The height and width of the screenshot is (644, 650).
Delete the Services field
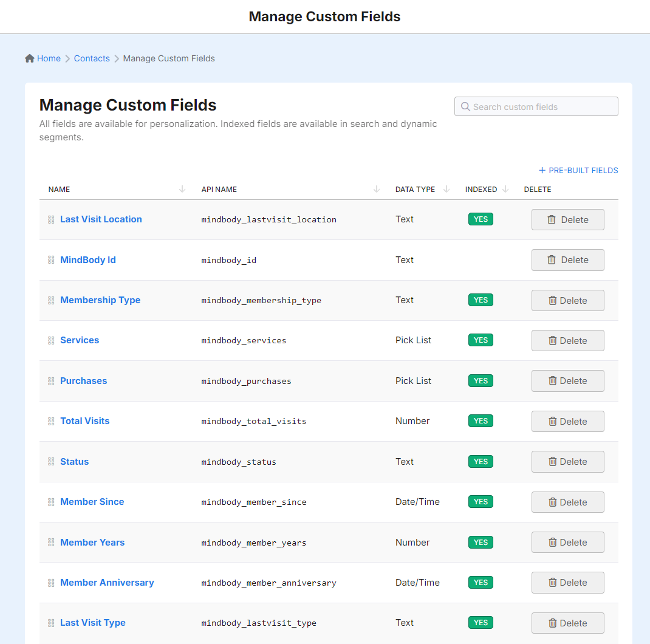click(x=567, y=340)
